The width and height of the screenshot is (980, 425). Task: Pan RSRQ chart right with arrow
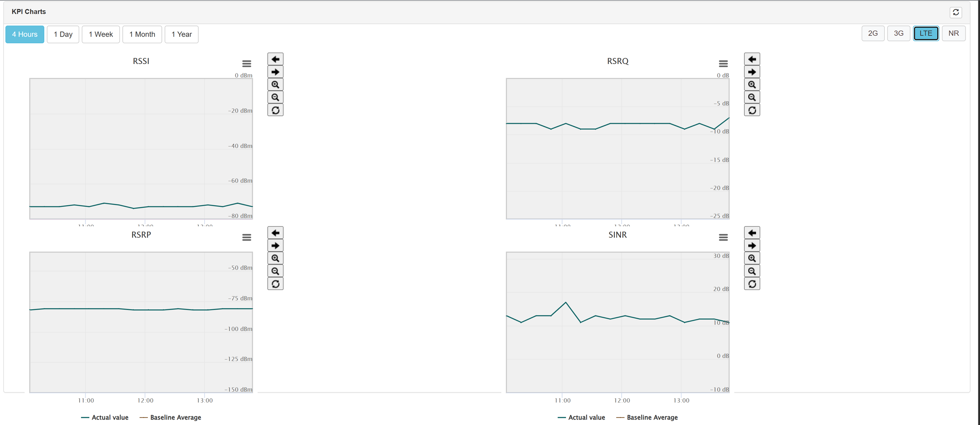[x=752, y=72]
